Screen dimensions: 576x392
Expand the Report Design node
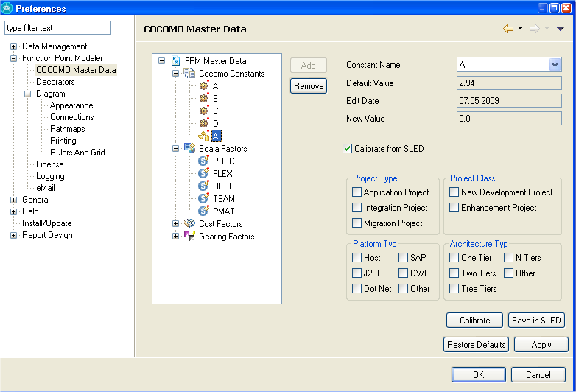13,235
